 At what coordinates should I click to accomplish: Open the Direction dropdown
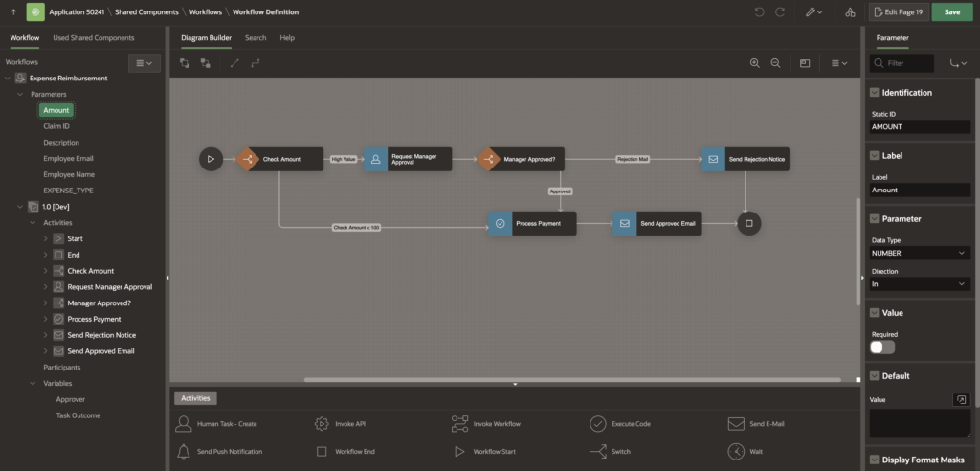click(x=920, y=284)
